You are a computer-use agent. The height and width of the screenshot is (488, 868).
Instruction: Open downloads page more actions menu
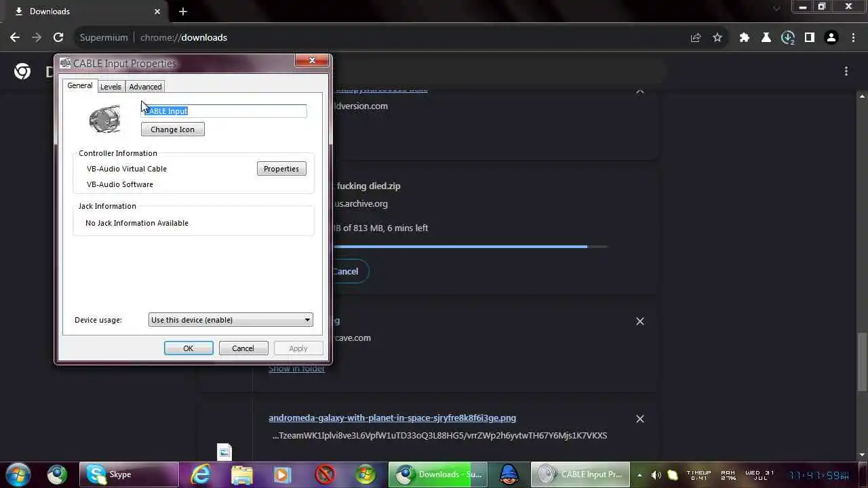[846, 71]
